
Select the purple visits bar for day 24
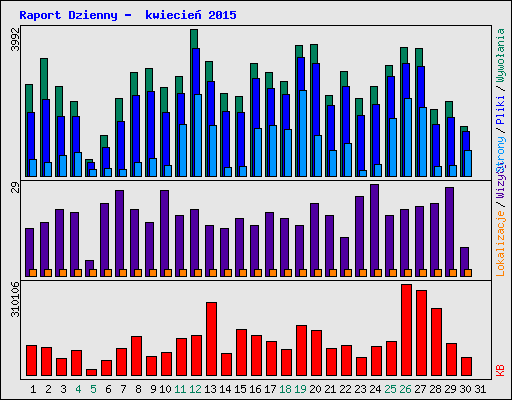tap(374, 230)
